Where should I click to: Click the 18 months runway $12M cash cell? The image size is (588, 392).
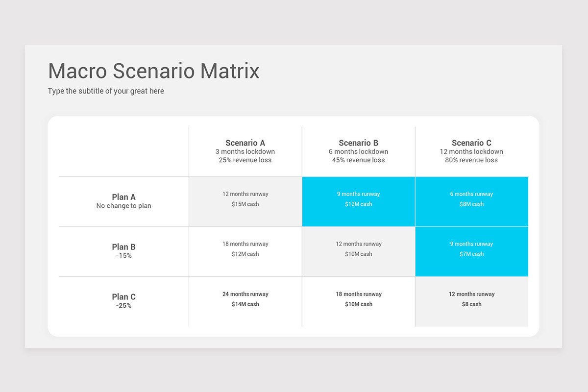point(245,251)
